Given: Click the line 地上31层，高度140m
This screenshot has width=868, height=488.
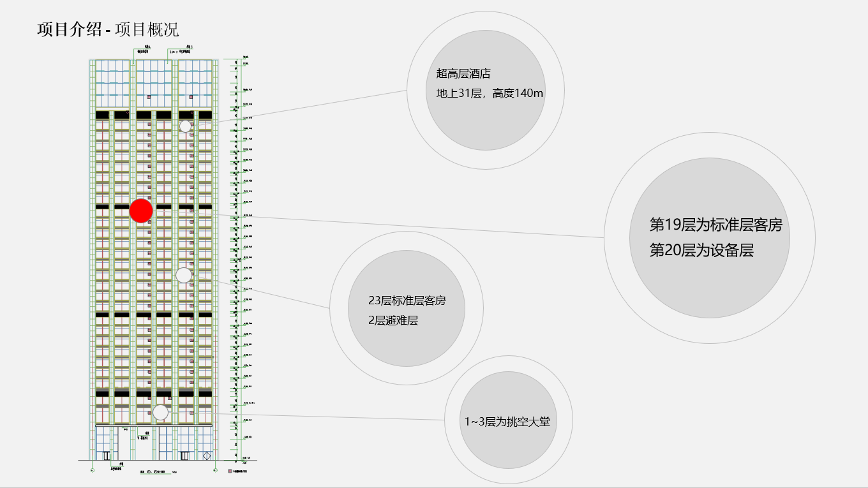Looking at the screenshot, I should click(490, 93).
